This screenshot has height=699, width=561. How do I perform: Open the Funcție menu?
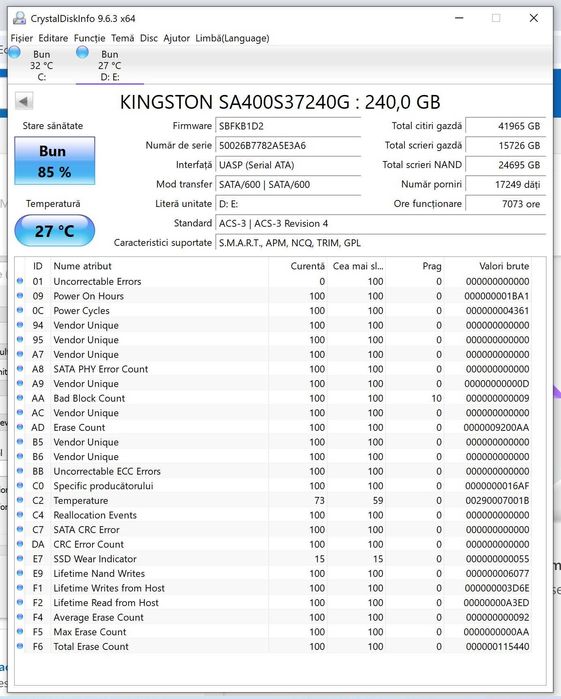90,38
